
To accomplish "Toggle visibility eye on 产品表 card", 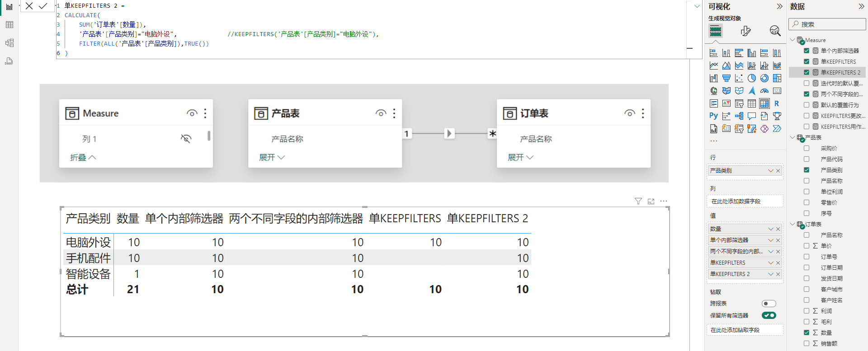I will point(381,113).
